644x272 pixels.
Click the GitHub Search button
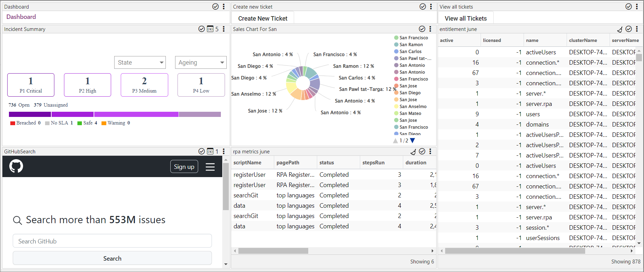coord(112,258)
